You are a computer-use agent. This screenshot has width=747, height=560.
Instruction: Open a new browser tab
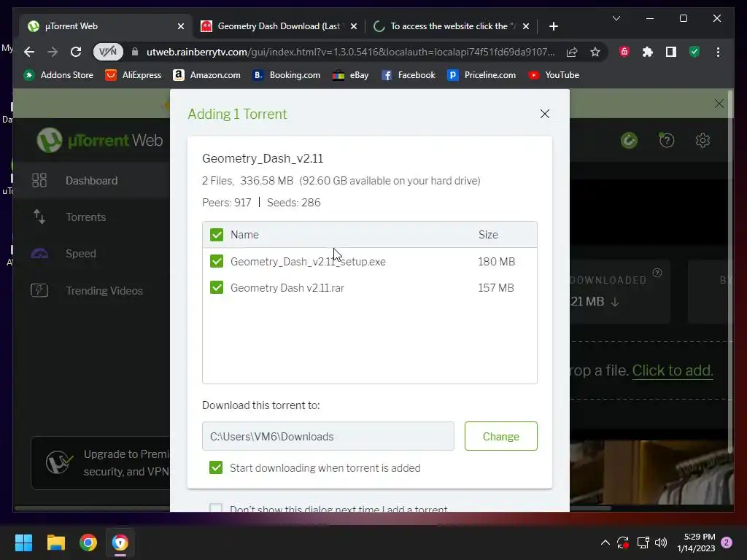point(553,26)
